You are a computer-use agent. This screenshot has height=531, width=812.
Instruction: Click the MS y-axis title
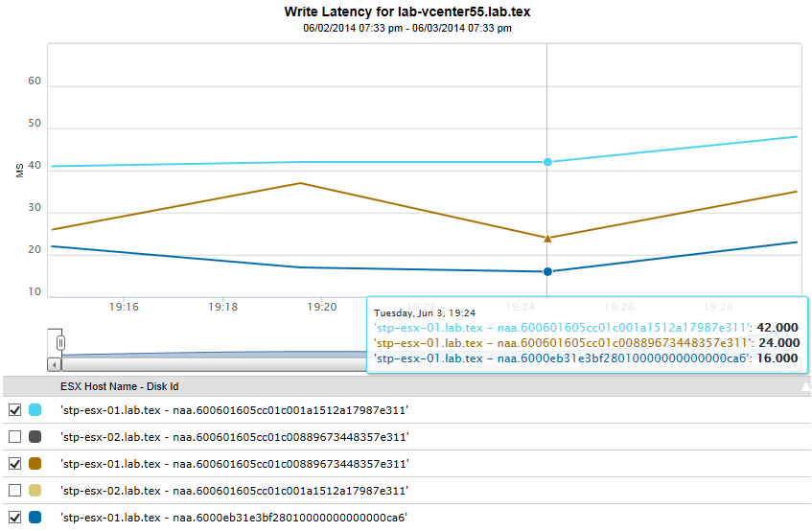(x=20, y=171)
